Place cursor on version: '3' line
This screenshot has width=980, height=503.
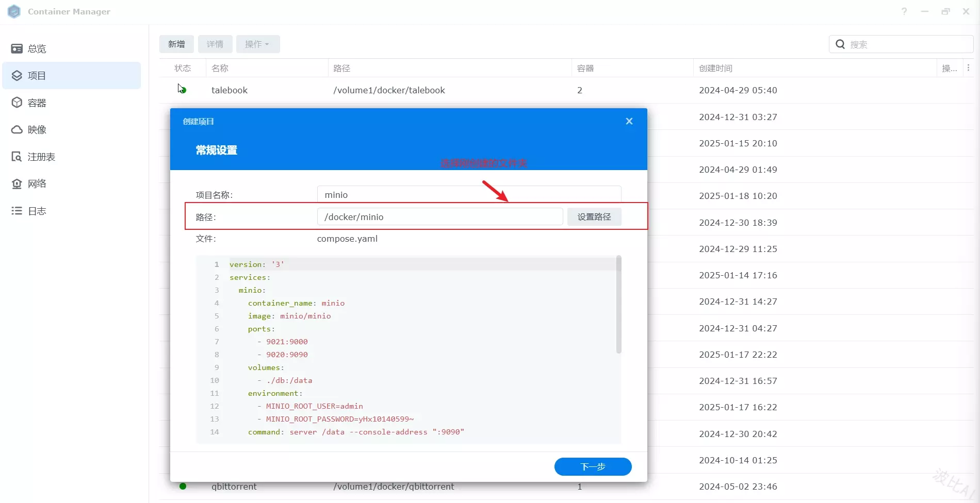click(x=257, y=264)
